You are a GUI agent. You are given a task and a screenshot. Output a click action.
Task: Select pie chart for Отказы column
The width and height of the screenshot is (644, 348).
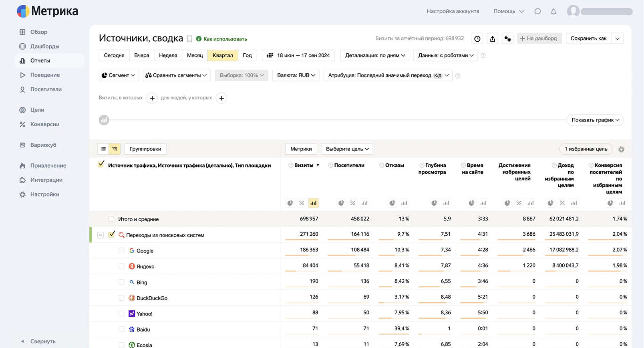(x=392, y=203)
